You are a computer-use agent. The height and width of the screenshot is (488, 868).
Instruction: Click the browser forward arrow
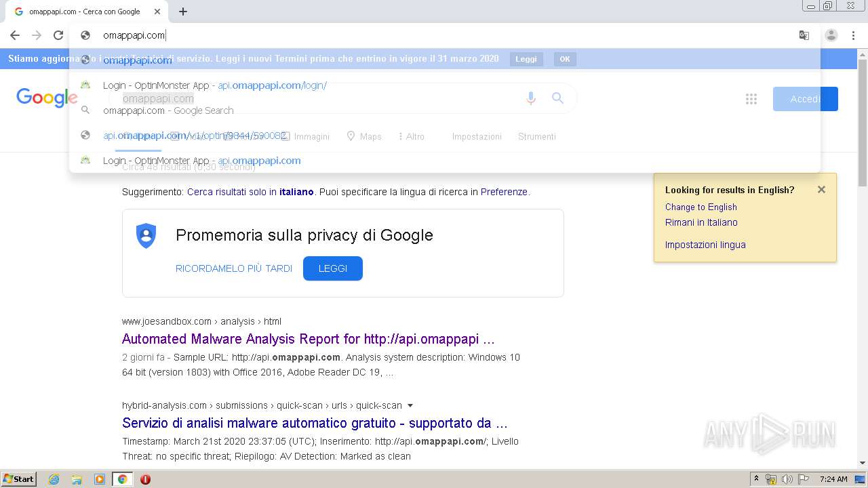point(37,35)
